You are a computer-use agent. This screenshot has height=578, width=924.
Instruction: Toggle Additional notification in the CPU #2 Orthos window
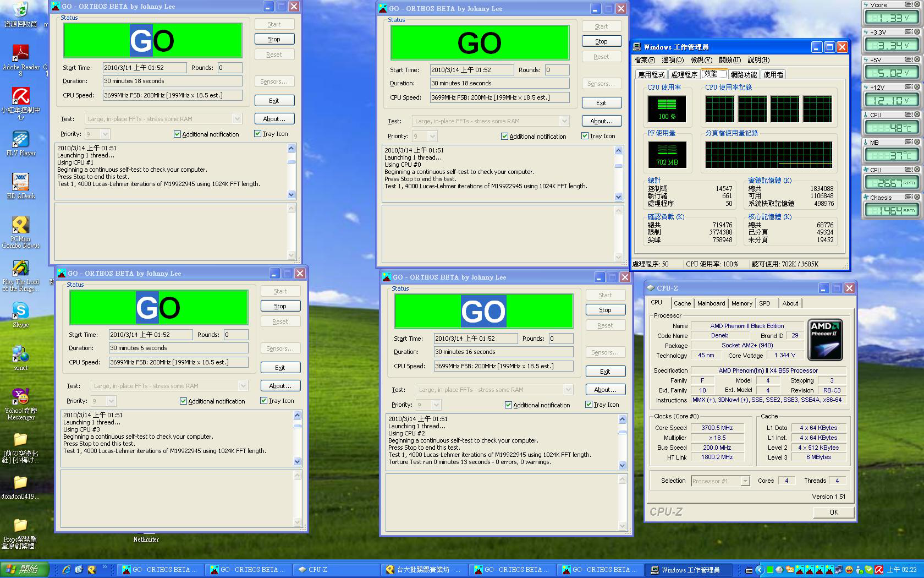pyautogui.click(x=509, y=405)
